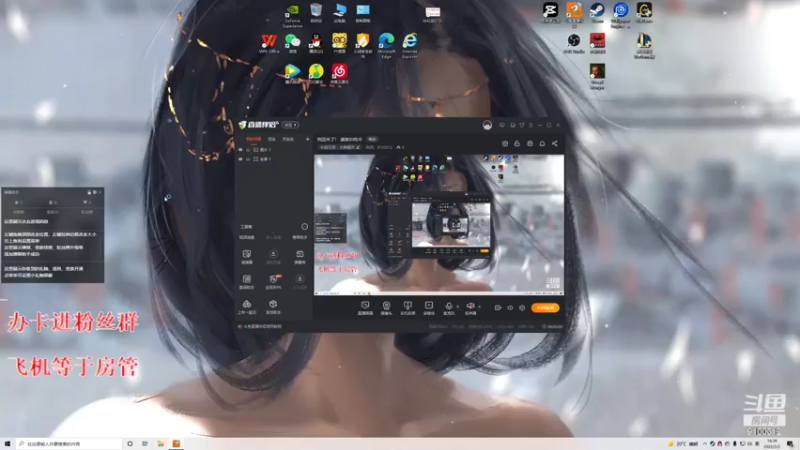Click the gear icon in danmu assistant window

pyautogui.click(x=94, y=192)
